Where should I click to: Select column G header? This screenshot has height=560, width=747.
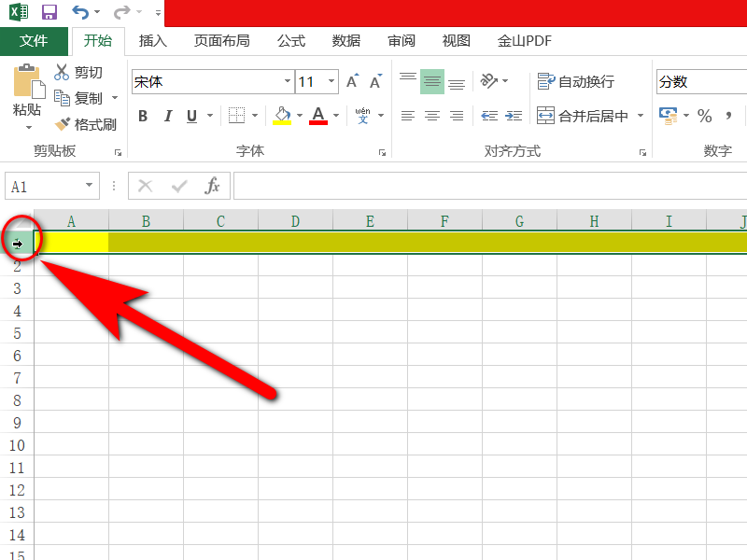[519, 221]
